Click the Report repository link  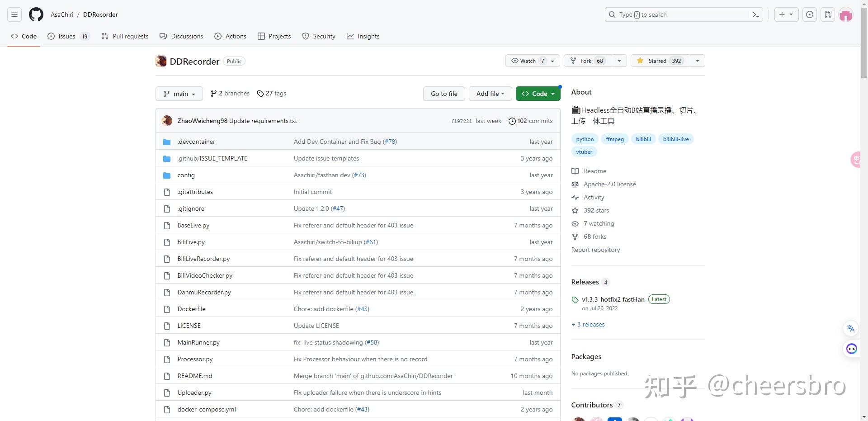point(595,250)
